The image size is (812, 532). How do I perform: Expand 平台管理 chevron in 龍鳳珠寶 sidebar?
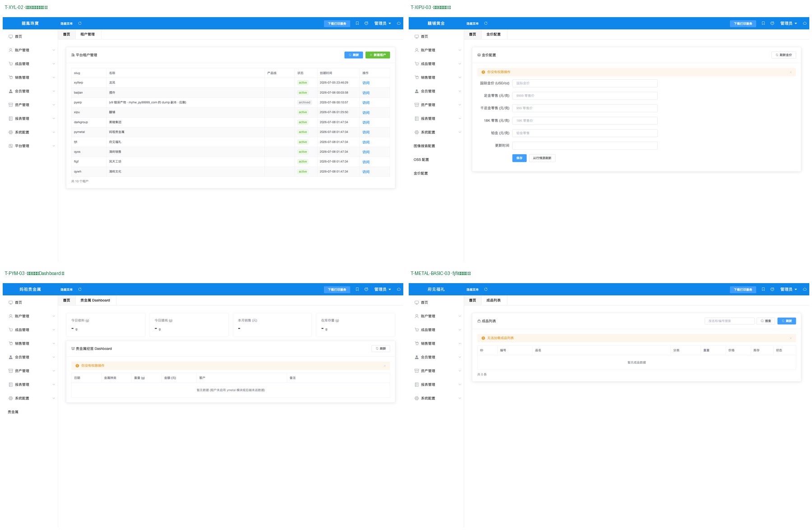coord(54,146)
